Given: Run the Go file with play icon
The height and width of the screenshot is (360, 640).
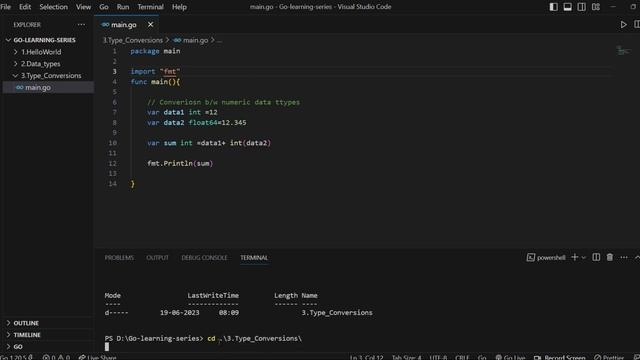Looking at the screenshot, I should tap(623, 25).
